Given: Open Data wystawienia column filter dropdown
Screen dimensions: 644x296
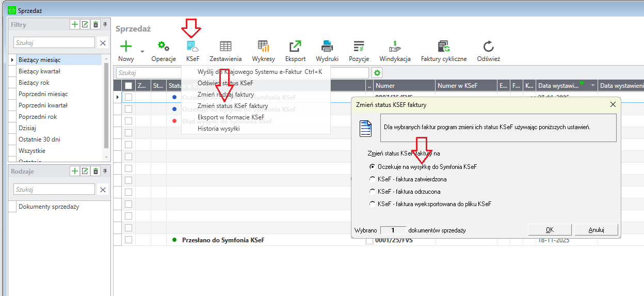Looking at the screenshot, I should pos(593,86).
